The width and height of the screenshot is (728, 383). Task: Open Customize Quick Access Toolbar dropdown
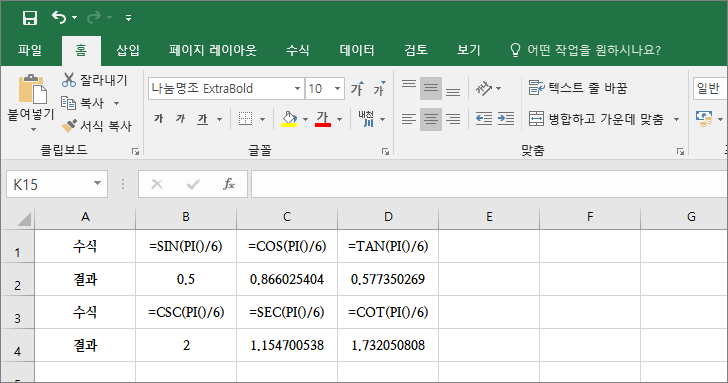(x=128, y=18)
